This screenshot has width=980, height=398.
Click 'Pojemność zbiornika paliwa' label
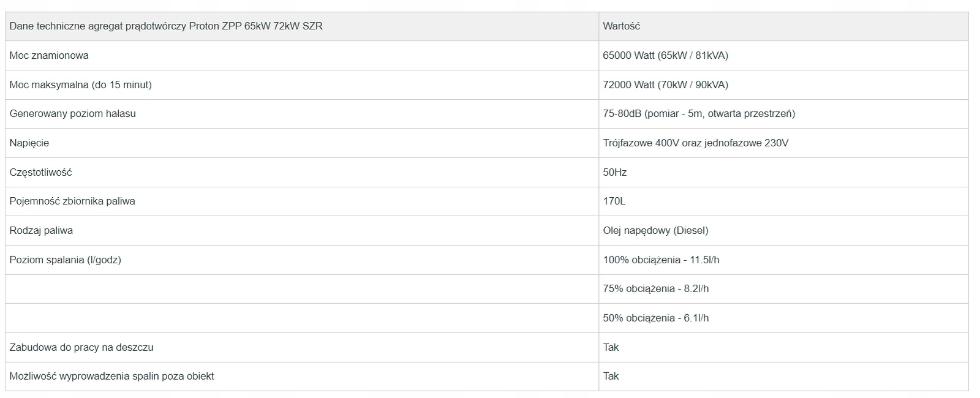click(72, 201)
